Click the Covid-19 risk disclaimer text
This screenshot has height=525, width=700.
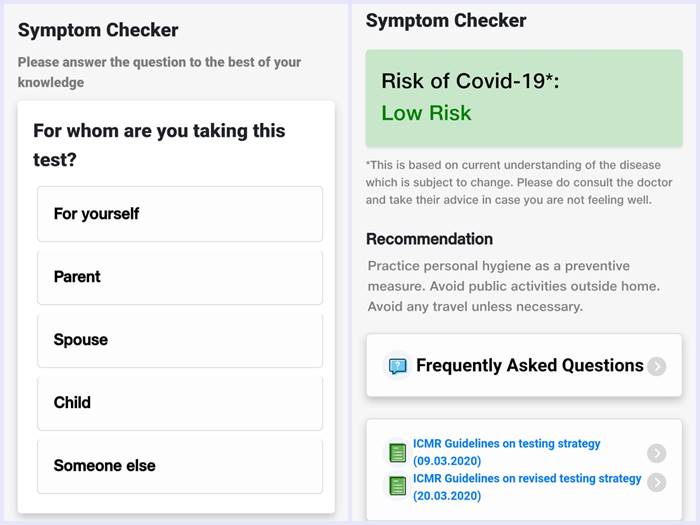coord(508,182)
